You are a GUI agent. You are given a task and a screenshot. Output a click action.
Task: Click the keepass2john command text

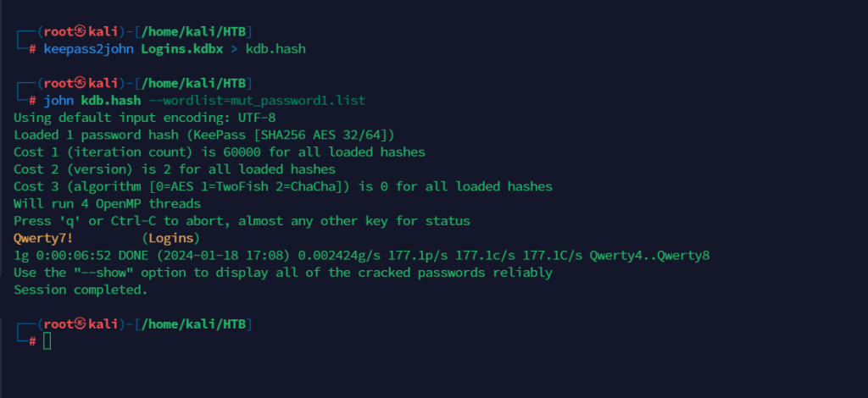click(88, 49)
